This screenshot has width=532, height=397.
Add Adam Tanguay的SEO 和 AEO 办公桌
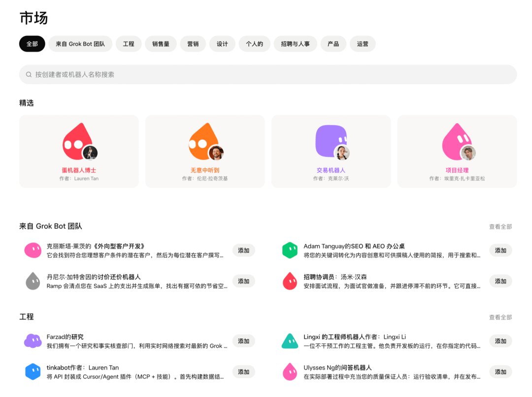click(500, 251)
